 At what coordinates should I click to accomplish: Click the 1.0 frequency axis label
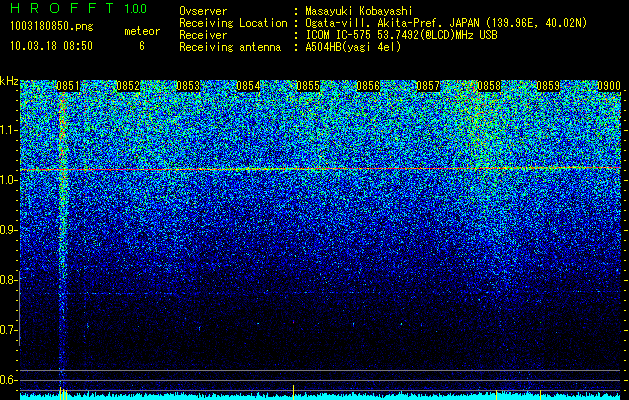click(8, 180)
